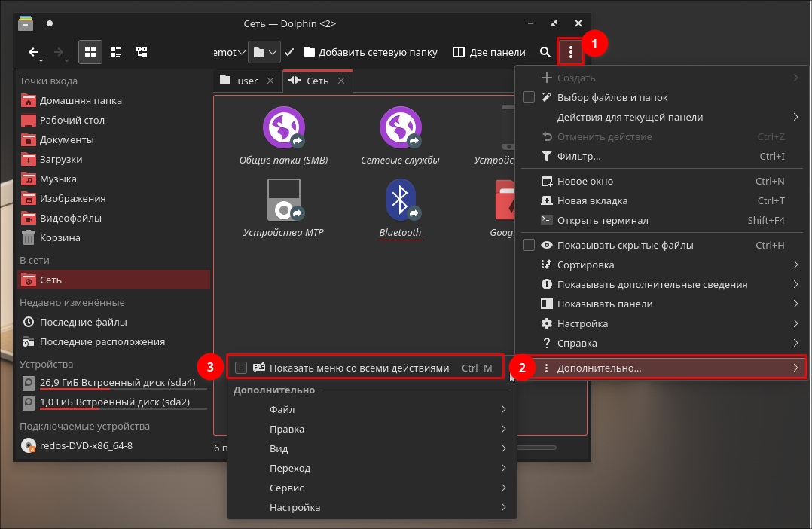Viewport: 812px width, 529px height.
Task: Enable Показывать скрытые файлы checkbox
Action: click(529, 245)
